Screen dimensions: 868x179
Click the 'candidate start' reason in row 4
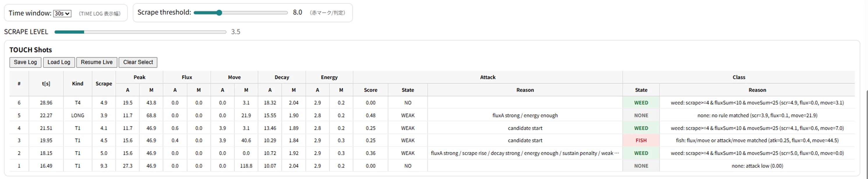525,128
